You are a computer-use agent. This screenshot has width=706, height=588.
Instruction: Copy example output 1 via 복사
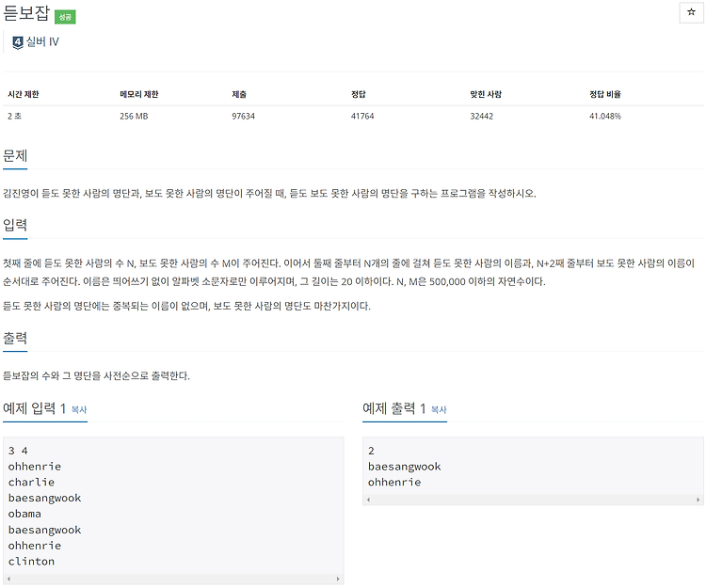tap(439, 409)
